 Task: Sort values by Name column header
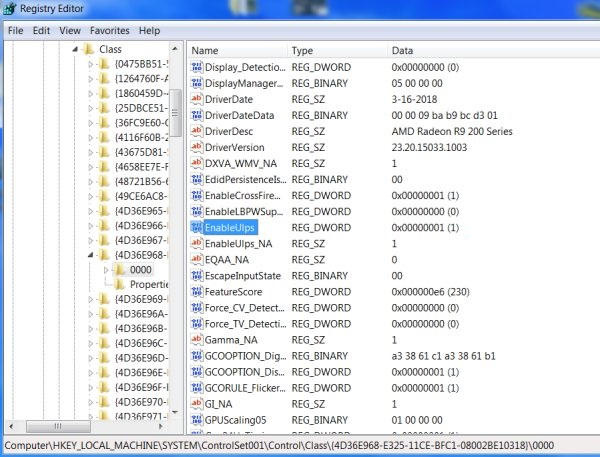pyautogui.click(x=237, y=51)
